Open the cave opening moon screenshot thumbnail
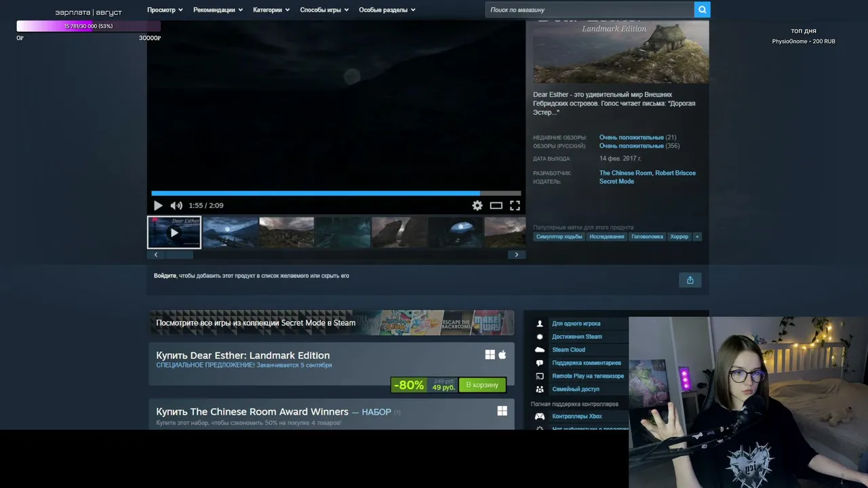Viewport: 868px width, 488px height. click(456, 232)
